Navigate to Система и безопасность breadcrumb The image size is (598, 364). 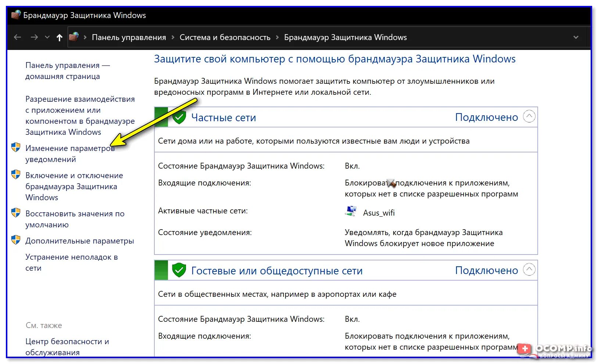[x=225, y=37]
